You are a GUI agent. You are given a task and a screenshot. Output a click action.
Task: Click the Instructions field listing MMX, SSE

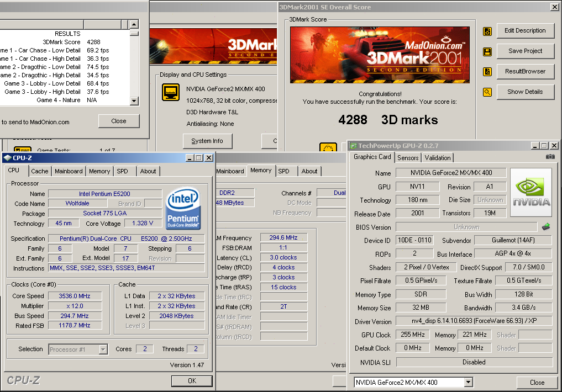(x=126, y=268)
